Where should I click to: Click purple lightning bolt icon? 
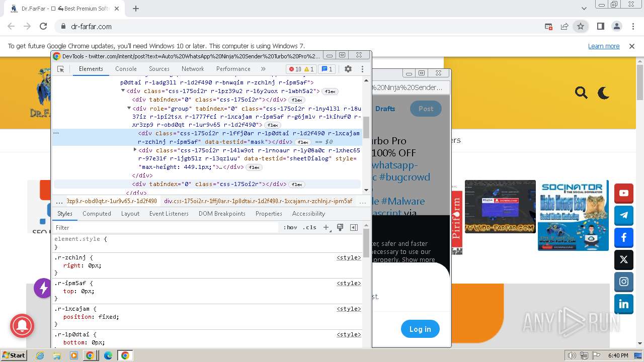pyautogui.click(x=43, y=288)
